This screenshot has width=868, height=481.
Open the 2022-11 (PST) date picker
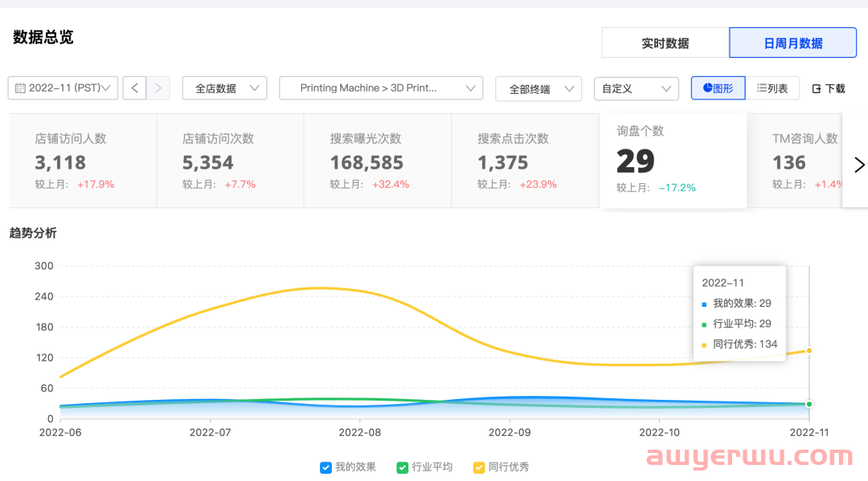(x=63, y=88)
